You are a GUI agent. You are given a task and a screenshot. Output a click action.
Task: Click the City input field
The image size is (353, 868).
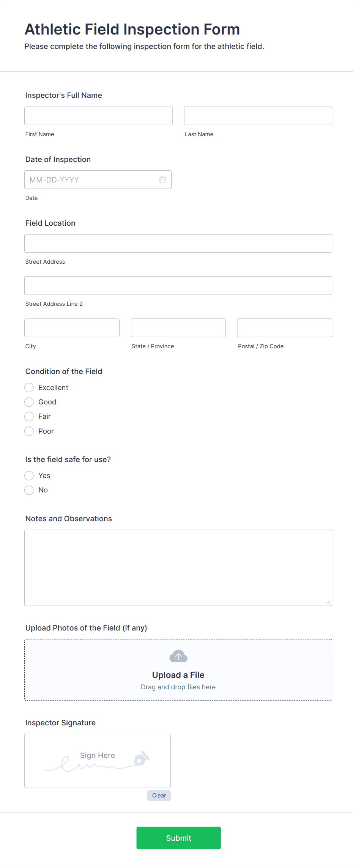tap(72, 327)
